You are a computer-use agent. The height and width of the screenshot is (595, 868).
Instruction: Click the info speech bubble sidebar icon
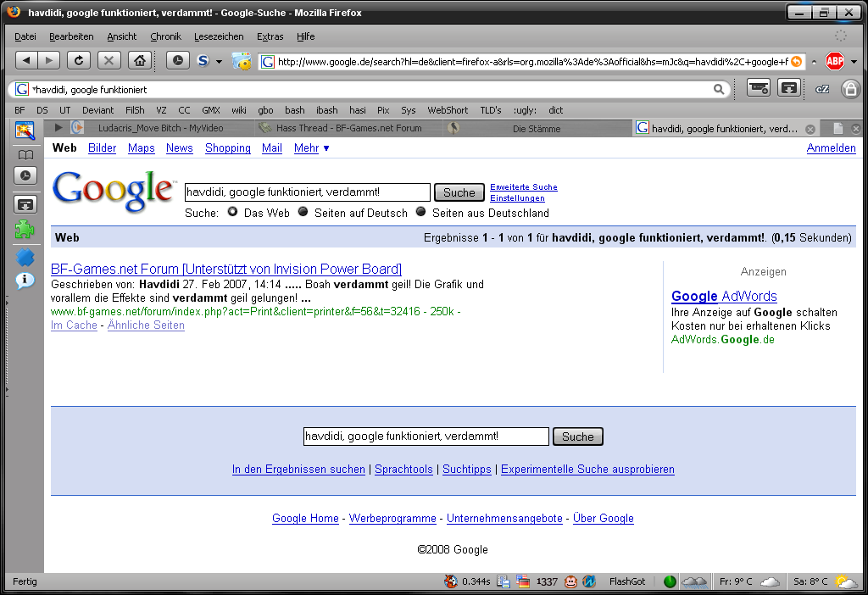pyautogui.click(x=25, y=281)
